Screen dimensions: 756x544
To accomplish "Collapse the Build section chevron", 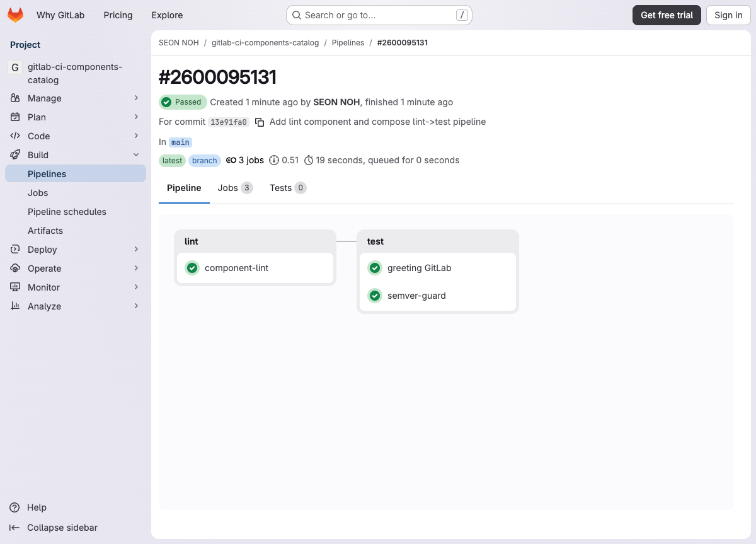I will [136, 155].
